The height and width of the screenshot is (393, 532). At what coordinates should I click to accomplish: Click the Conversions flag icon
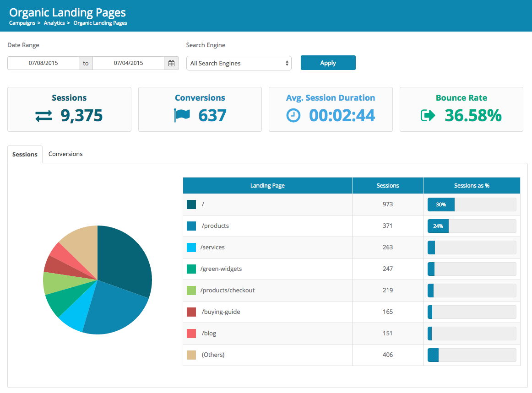tap(182, 116)
